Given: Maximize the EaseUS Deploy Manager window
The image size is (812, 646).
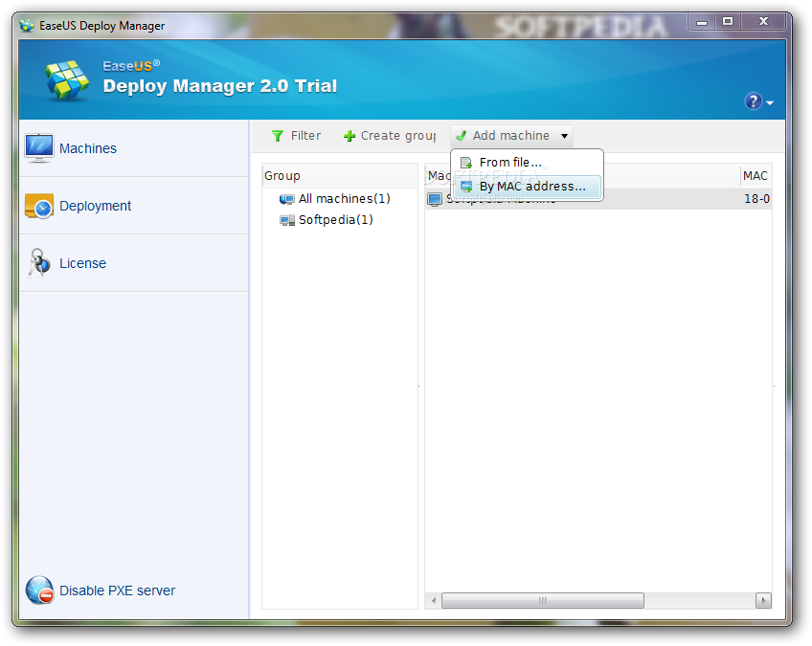Looking at the screenshot, I should 728,22.
